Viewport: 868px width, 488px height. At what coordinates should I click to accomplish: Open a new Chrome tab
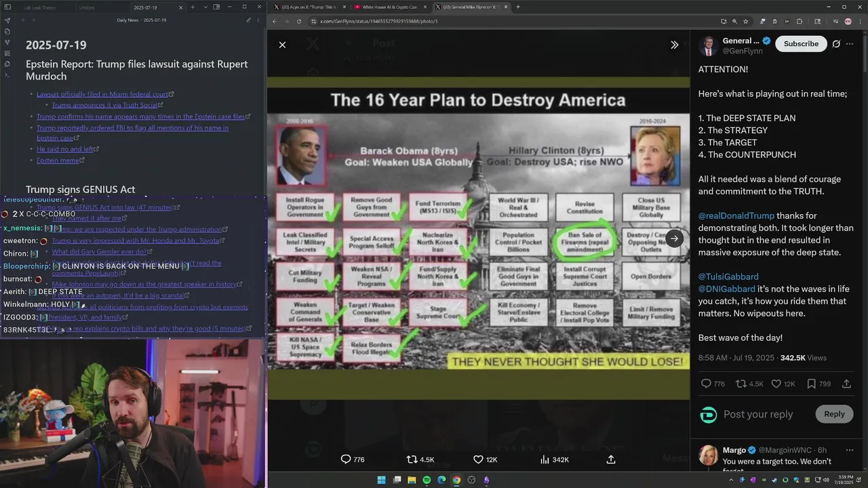(517, 7)
